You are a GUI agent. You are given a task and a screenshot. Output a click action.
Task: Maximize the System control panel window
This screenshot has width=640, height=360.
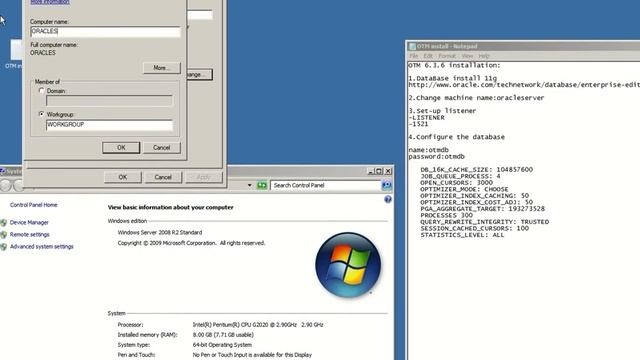379,171
